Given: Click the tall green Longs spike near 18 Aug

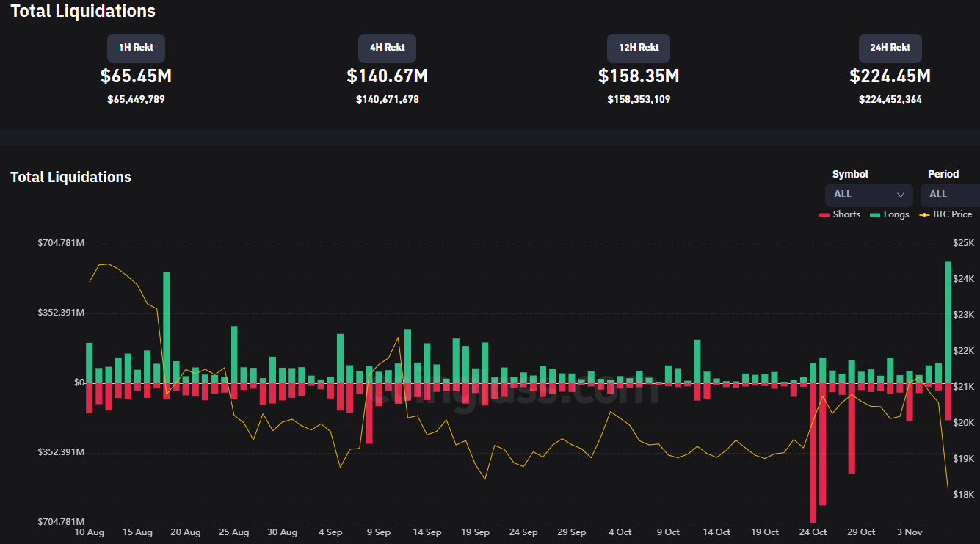Looking at the screenshot, I should click(167, 327).
